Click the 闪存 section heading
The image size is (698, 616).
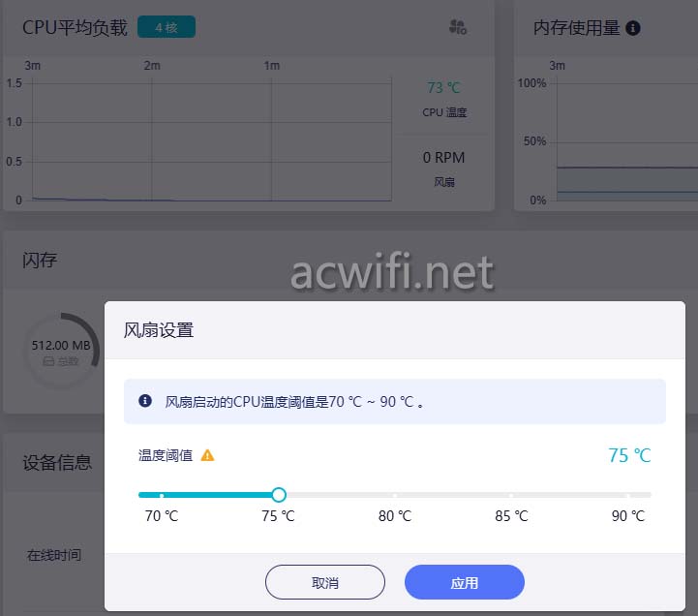coord(41,260)
